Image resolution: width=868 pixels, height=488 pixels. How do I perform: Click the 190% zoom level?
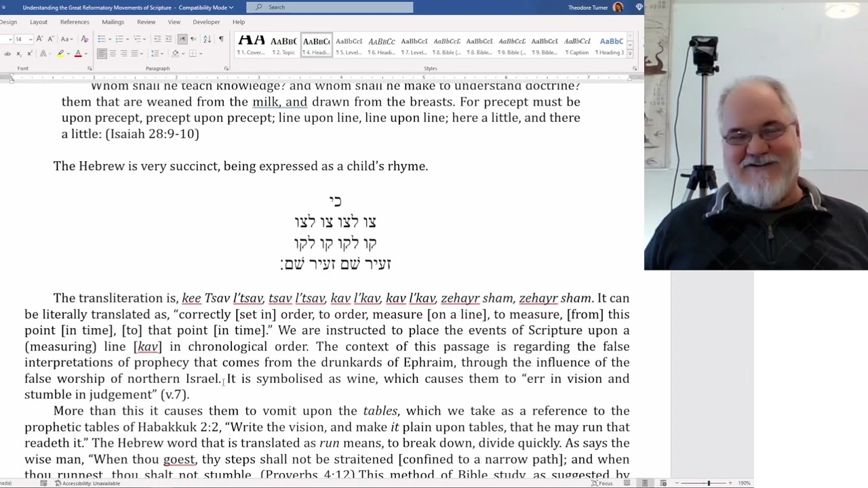tap(744, 483)
